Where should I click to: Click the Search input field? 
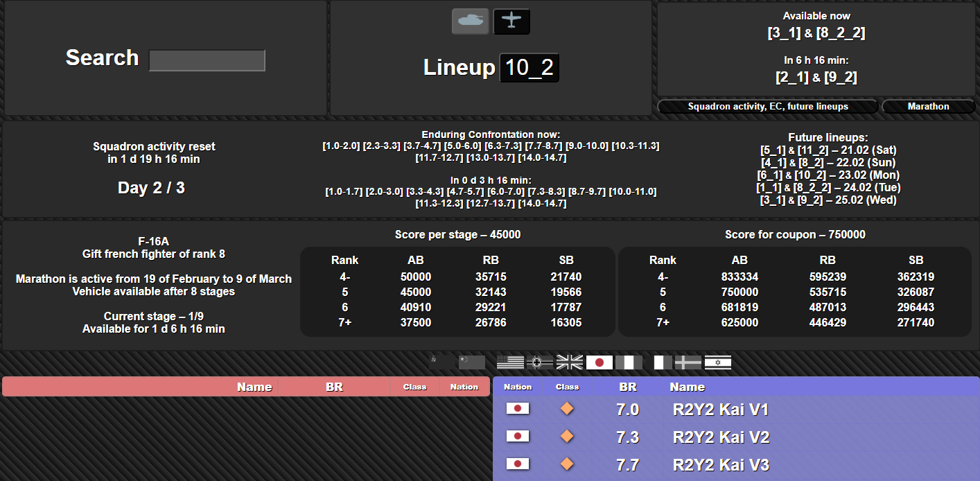[x=207, y=60]
